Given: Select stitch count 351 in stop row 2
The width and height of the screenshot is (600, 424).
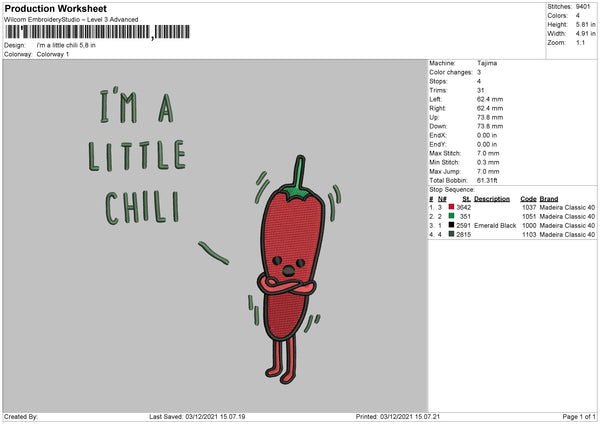Looking at the screenshot, I should pyautogui.click(x=465, y=217).
